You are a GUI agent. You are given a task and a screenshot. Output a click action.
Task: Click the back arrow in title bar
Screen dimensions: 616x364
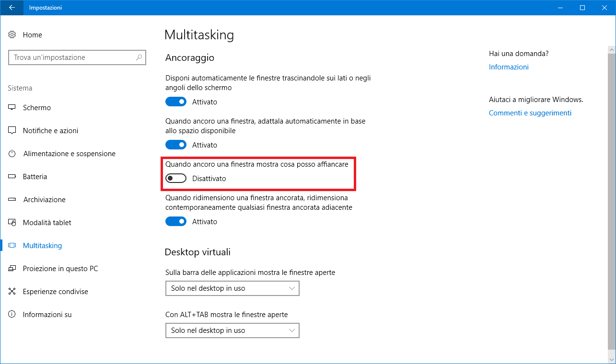pos(12,8)
